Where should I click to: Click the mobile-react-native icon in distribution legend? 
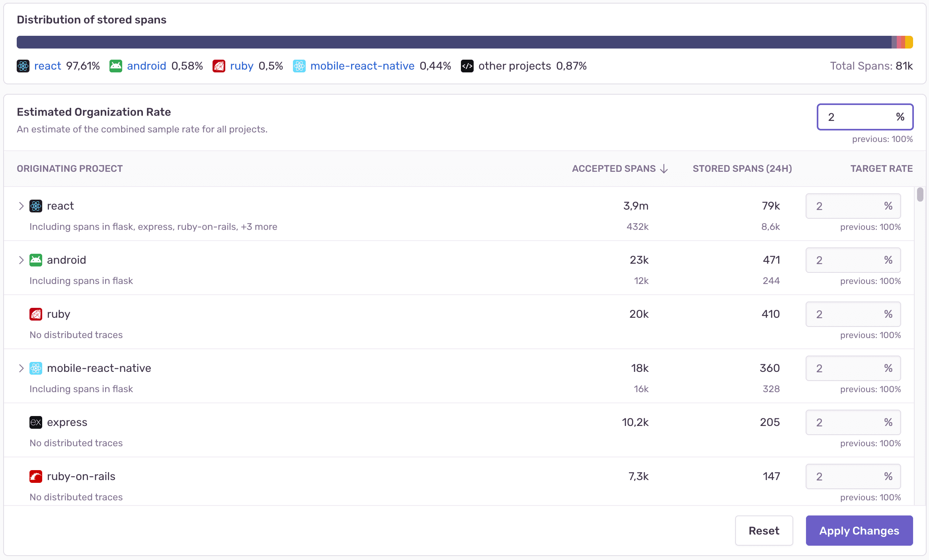pyautogui.click(x=299, y=66)
